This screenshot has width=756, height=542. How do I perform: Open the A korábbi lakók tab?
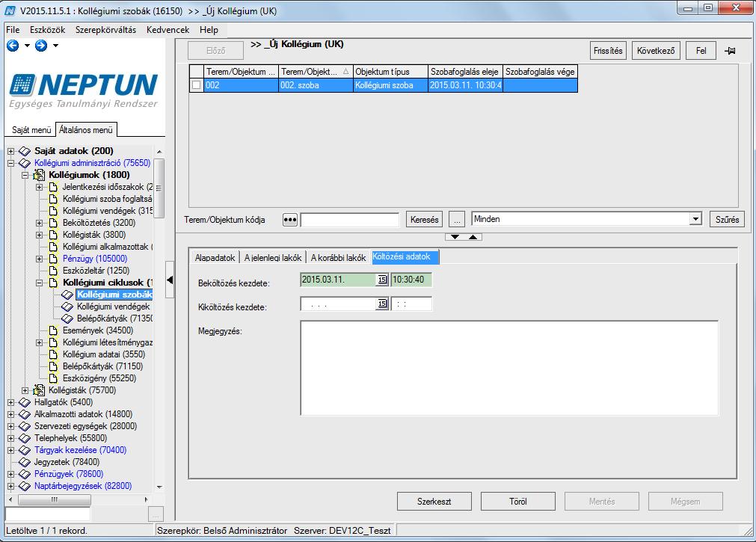(x=338, y=257)
